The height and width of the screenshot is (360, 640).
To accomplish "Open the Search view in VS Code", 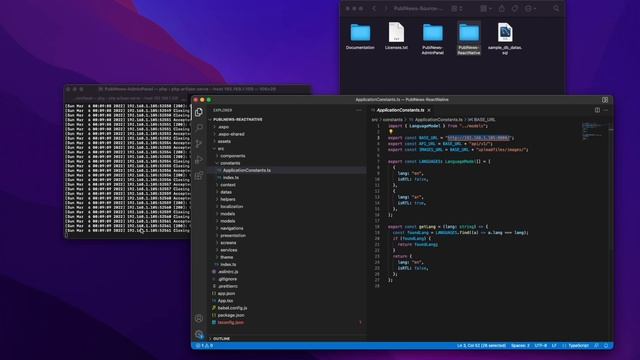I will tap(199, 128).
